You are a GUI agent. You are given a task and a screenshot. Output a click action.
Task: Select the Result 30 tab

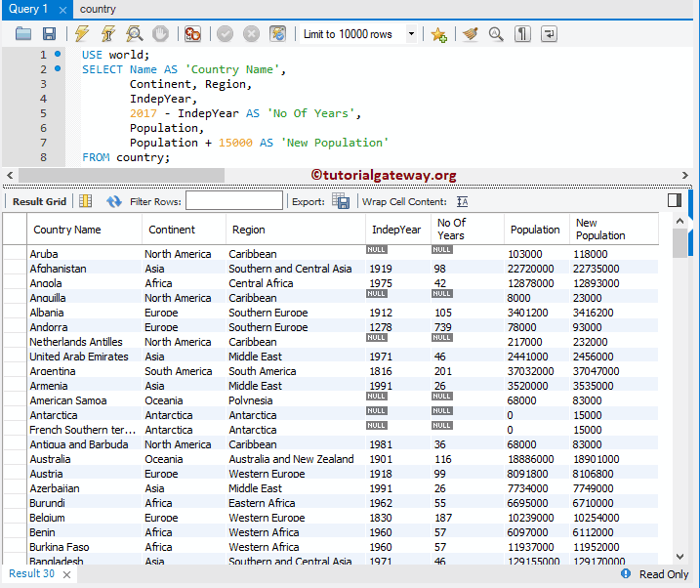point(31,574)
